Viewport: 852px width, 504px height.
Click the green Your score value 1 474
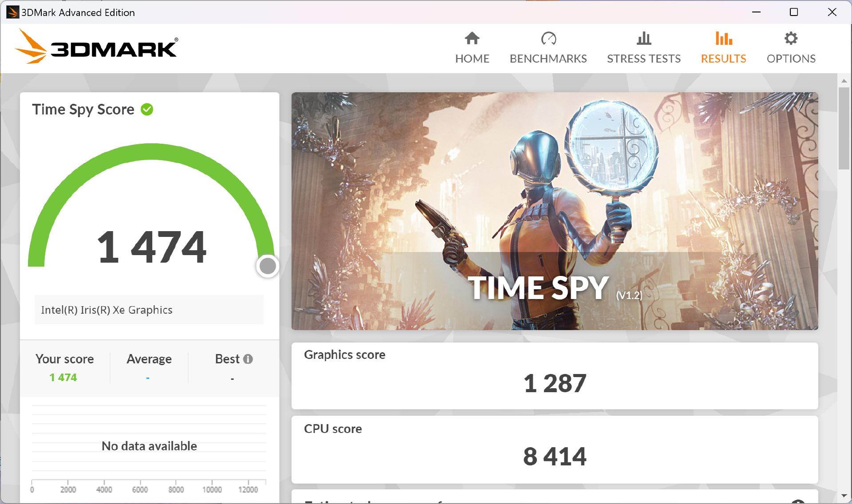click(63, 378)
